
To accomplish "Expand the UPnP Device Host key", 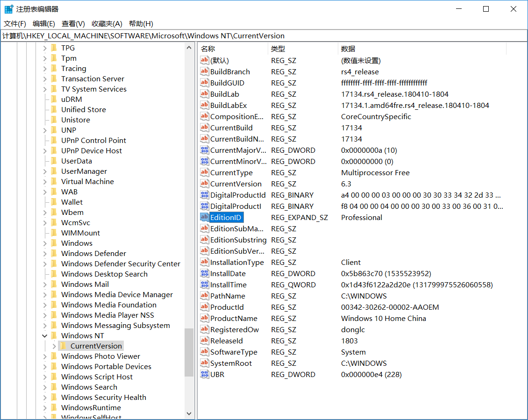I will click(x=45, y=151).
